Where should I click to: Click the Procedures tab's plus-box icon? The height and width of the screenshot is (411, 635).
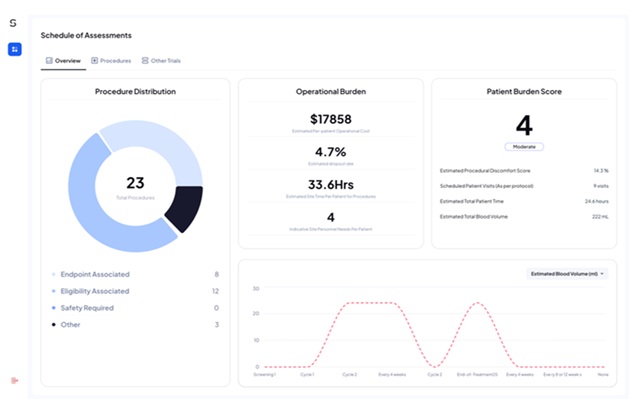point(95,61)
